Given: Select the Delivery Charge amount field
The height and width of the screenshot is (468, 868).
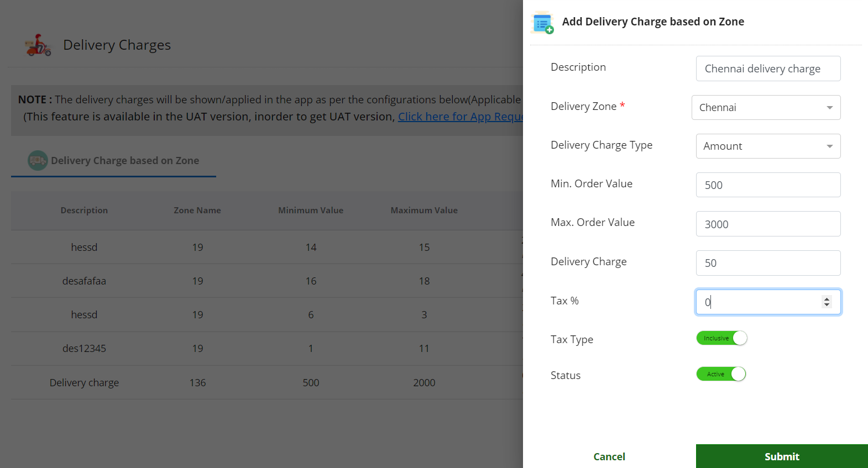Looking at the screenshot, I should pyautogui.click(x=768, y=263).
